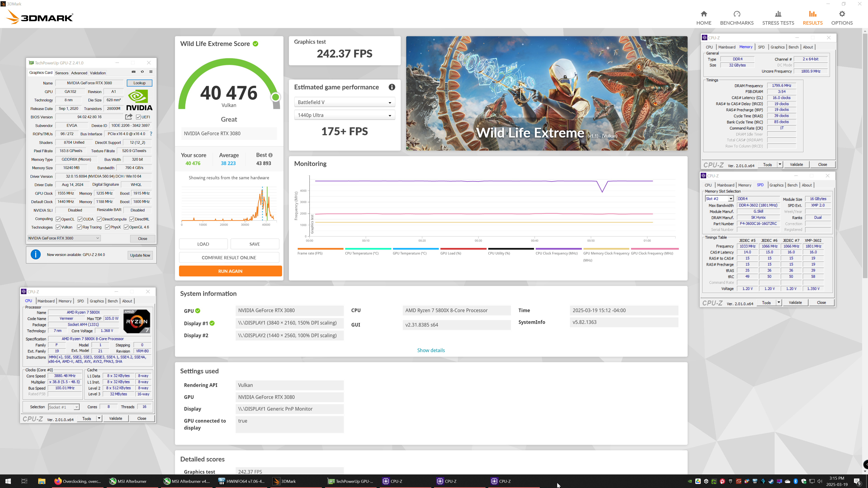Click Show details link
Viewport: 868px width, 488px height.
(431, 350)
